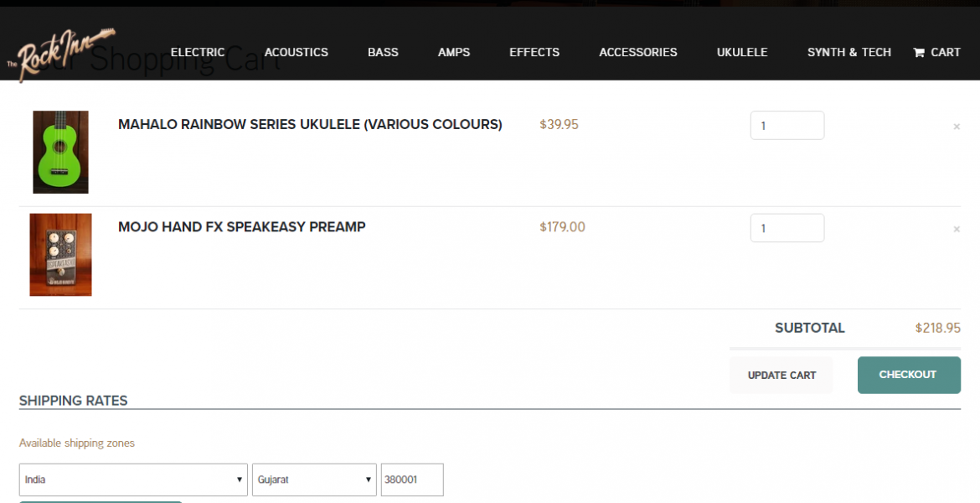
Task: Focus the ukulele quantity field
Action: tap(787, 126)
